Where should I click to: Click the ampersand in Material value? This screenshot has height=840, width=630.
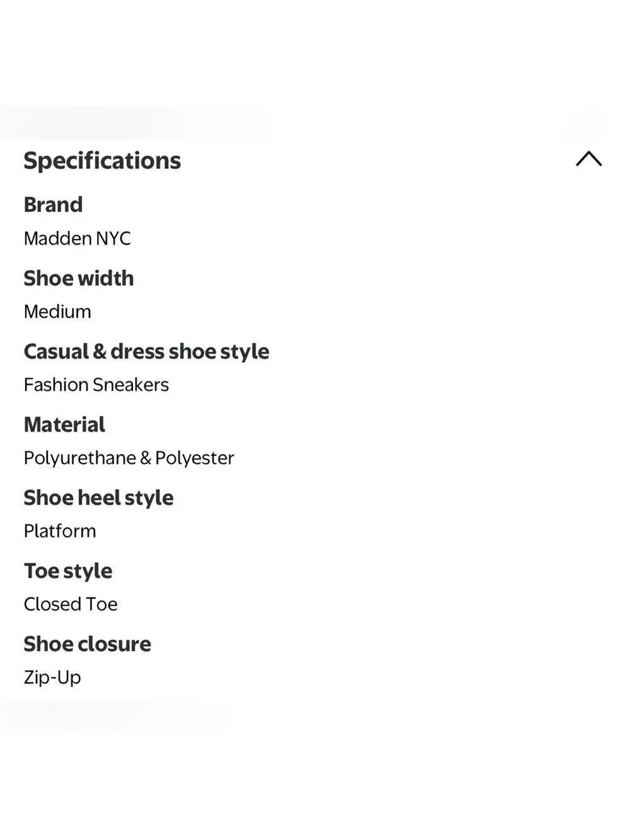click(146, 457)
